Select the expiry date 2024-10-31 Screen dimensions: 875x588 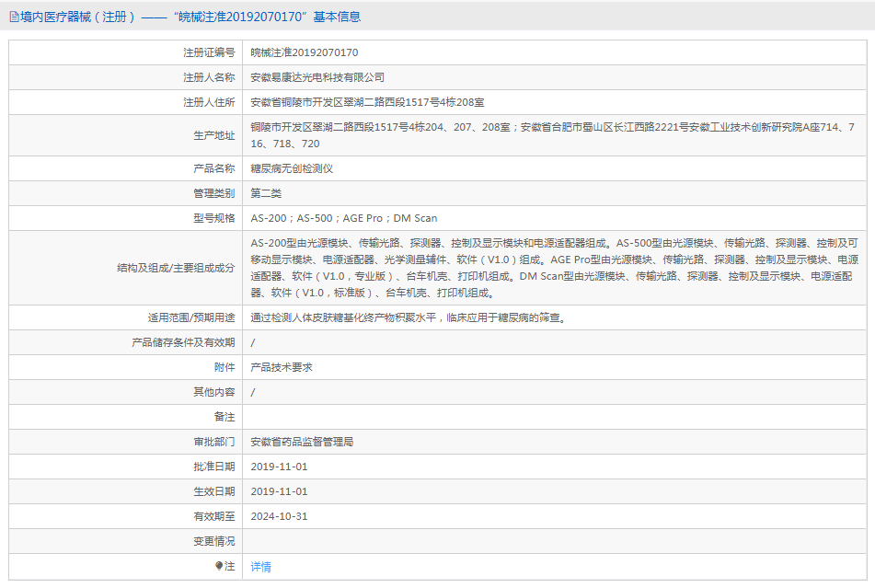point(280,516)
